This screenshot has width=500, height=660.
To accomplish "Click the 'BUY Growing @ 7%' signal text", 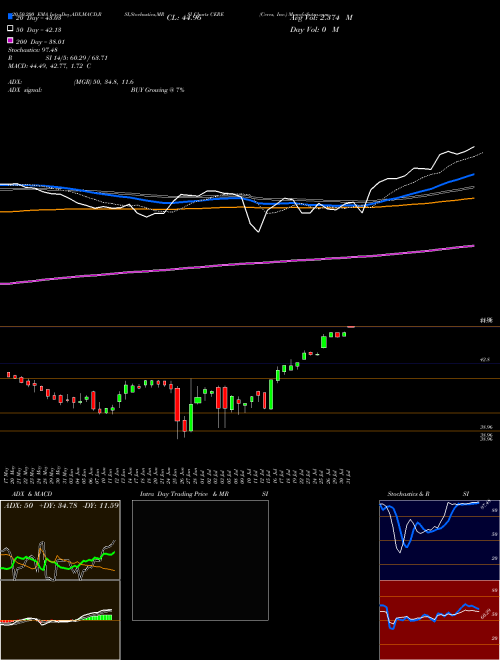I will [x=157, y=90].
